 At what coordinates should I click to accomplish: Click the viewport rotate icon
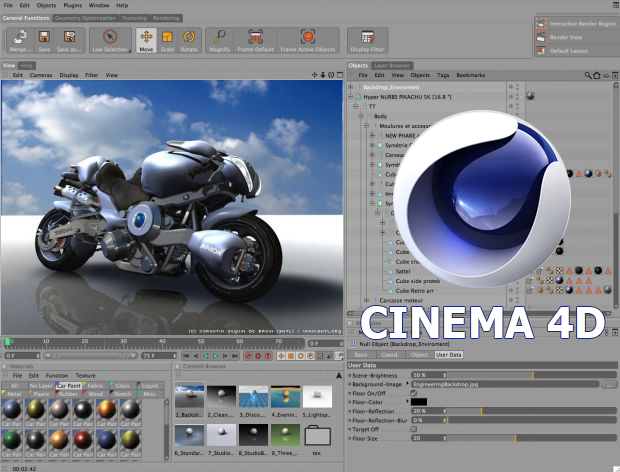[331, 75]
